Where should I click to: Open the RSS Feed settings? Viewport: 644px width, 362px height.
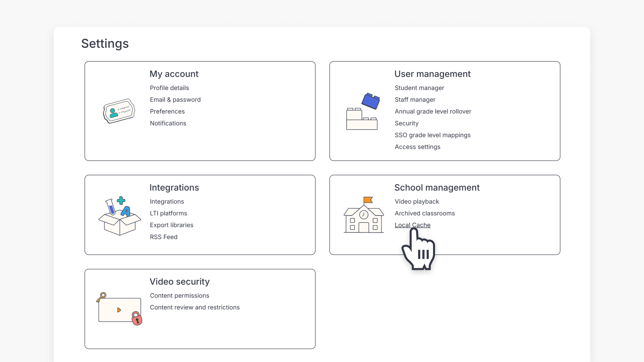coord(163,237)
